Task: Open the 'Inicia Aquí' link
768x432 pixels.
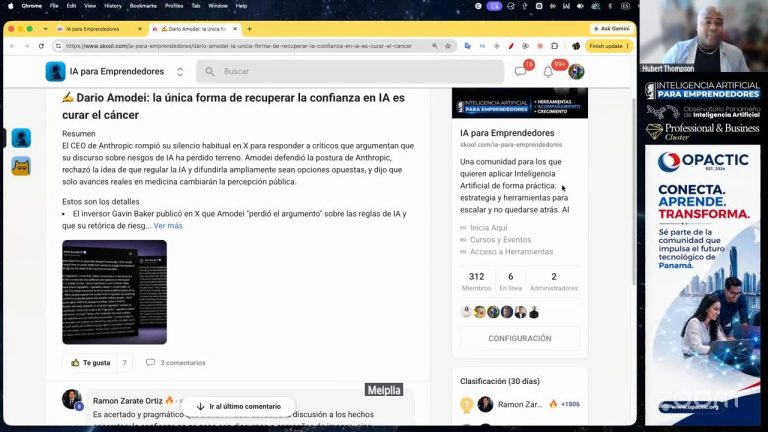Action: (488, 228)
